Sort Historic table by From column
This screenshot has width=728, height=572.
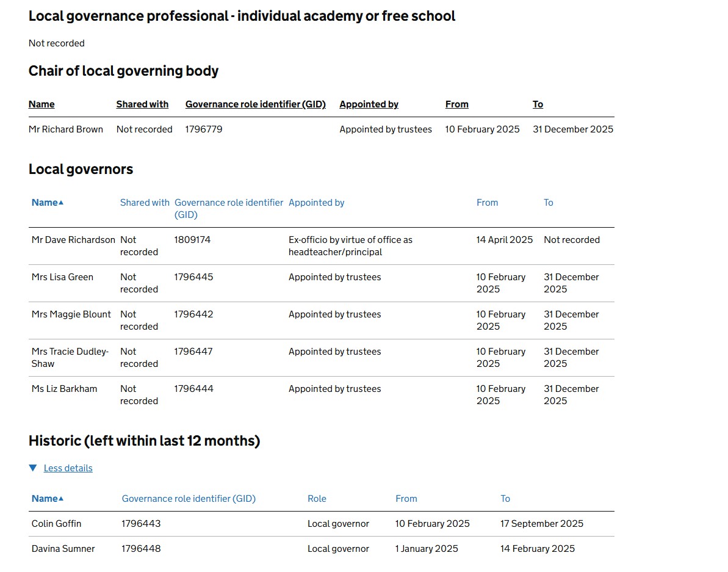[x=406, y=499]
